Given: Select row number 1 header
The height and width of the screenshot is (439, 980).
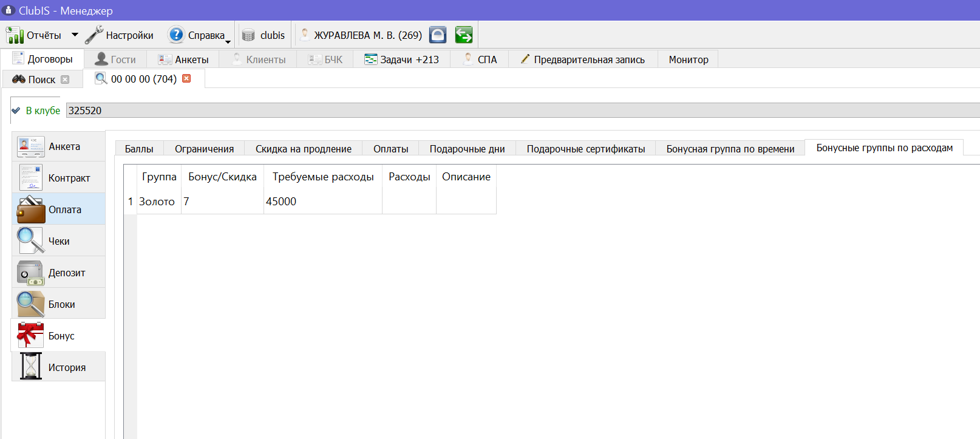Looking at the screenshot, I should tap(131, 202).
